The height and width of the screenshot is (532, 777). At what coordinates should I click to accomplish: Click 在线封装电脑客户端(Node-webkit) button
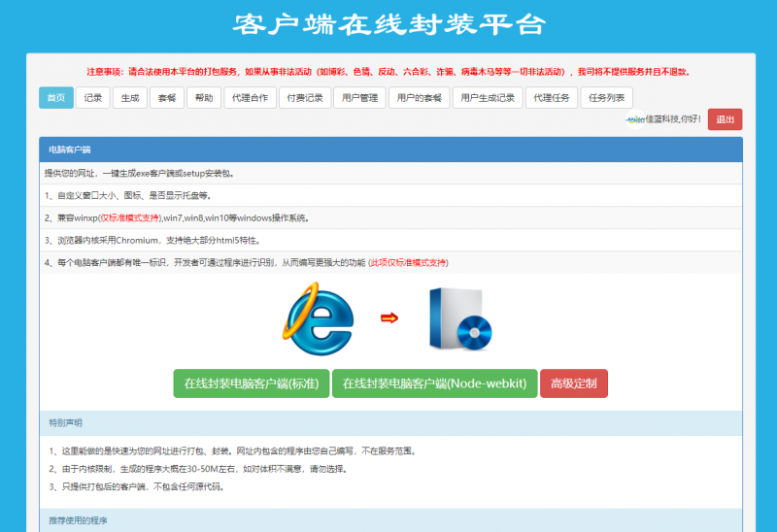434,383
